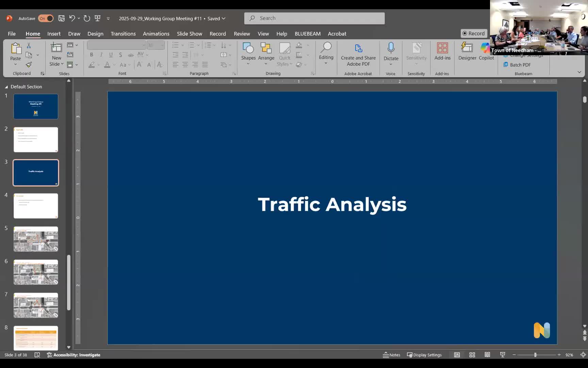Open the Transitions tab
Viewport: 588px width, 368px height.
[123, 34]
